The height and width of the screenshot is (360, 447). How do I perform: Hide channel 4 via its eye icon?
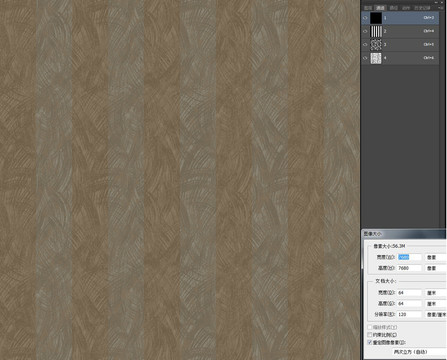coord(365,58)
